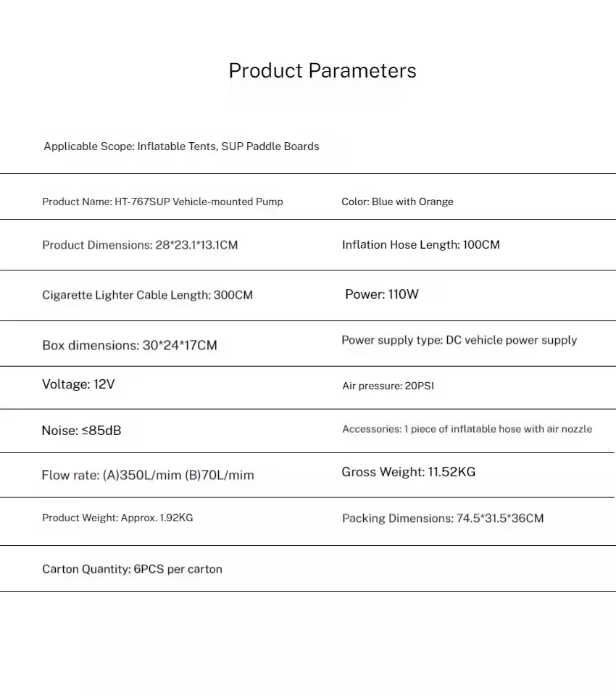616x696 pixels.
Task: Click the Carton Quantity: 6PCS per carton text
Action: [132, 569]
